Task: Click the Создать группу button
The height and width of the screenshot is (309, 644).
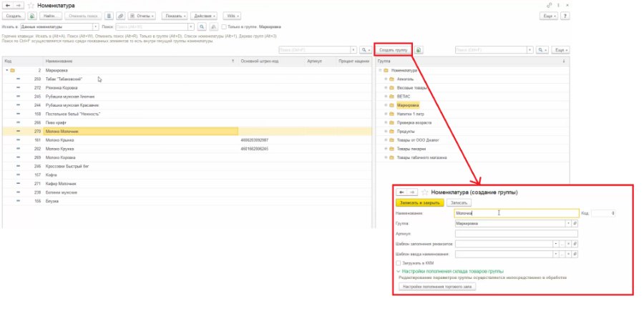Action: pyautogui.click(x=393, y=49)
